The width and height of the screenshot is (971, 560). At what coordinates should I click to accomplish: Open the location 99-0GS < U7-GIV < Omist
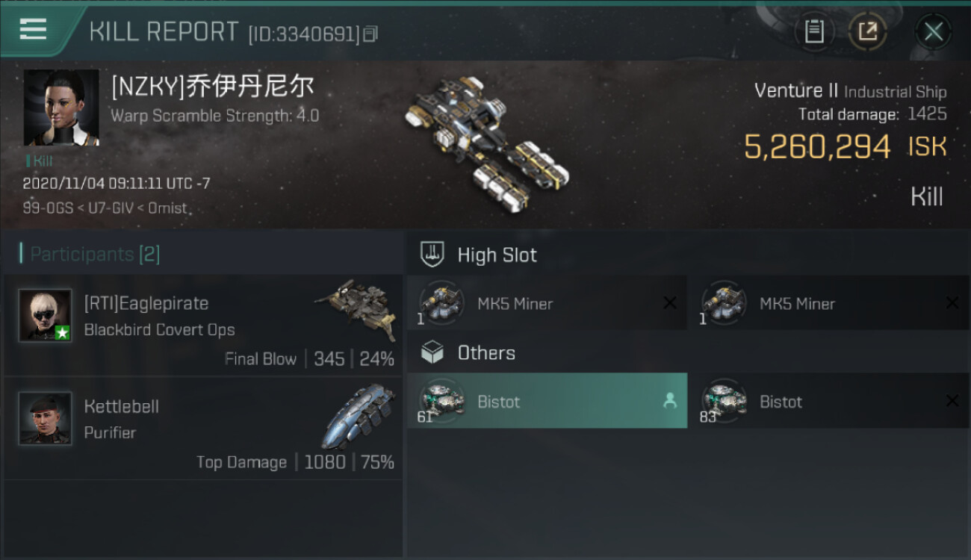[105, 208]
